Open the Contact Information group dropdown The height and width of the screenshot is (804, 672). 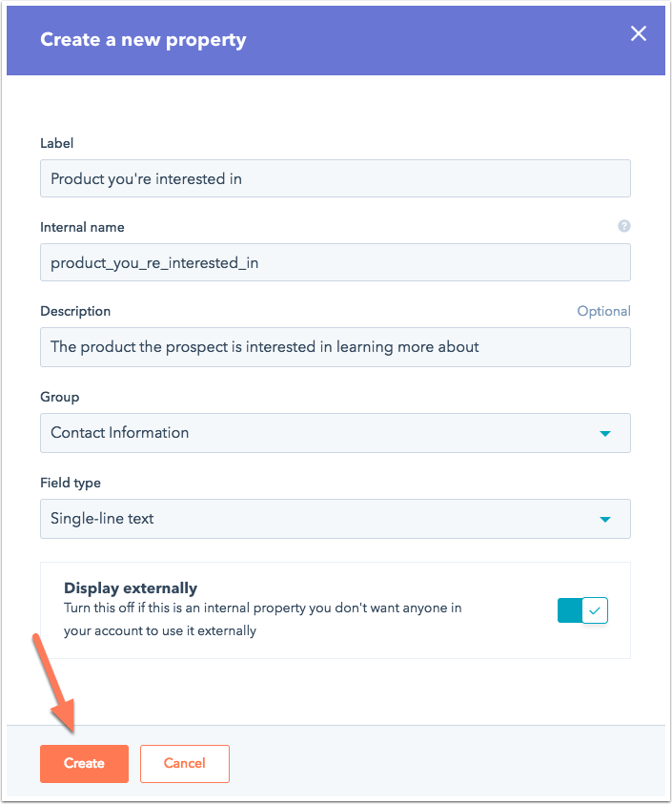pyautogui.click(x=336, y=433)
